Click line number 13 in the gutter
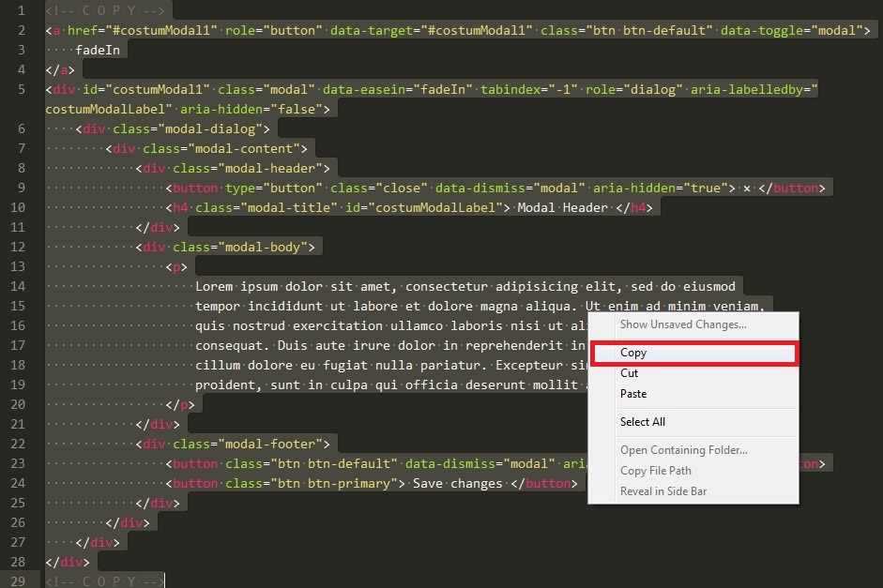Screen dimensions: 883x588 point(18,266)
